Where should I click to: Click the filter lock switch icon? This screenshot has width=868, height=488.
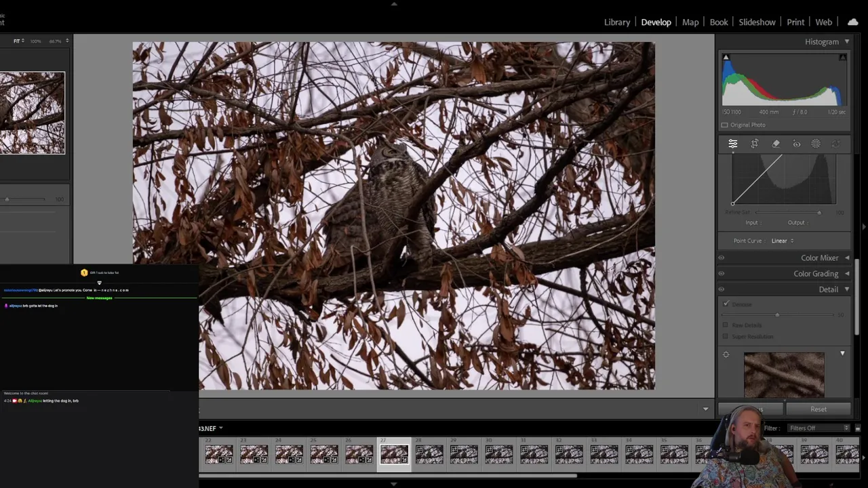pyautogui.click(x=858, y=428)
